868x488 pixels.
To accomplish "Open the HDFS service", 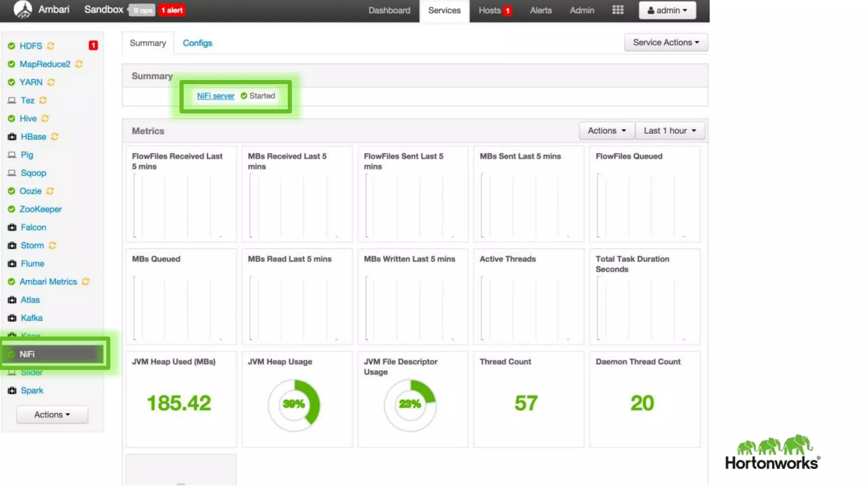I will (x=31, y=46).
